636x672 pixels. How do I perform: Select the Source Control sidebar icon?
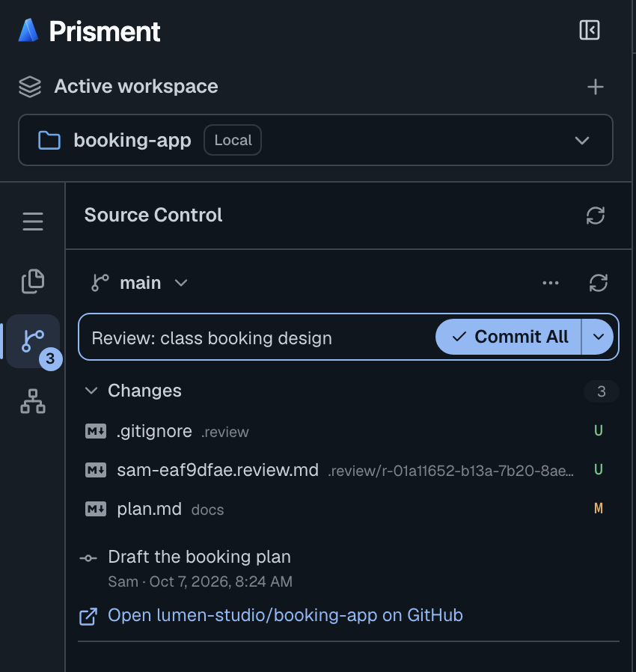33,341
